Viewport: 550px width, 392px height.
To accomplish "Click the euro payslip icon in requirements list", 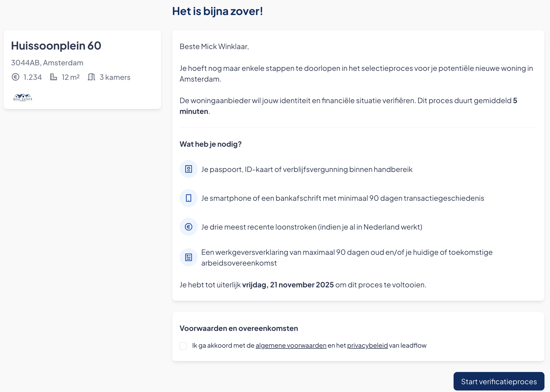I will pos(188,227).
